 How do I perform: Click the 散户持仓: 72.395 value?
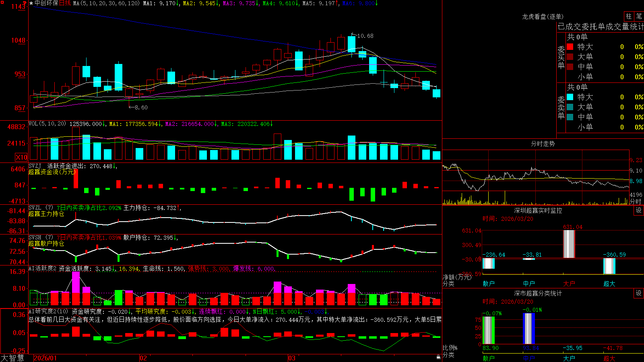pos(149,238)
